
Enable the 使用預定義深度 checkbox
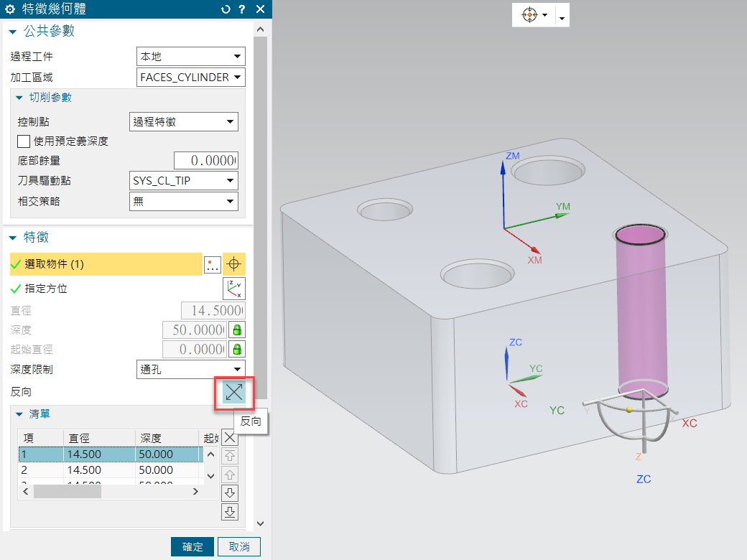pos(23,141)
